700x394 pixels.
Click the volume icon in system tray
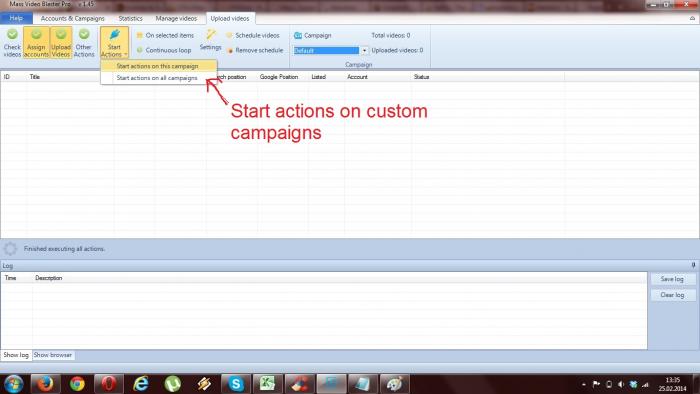621,384
